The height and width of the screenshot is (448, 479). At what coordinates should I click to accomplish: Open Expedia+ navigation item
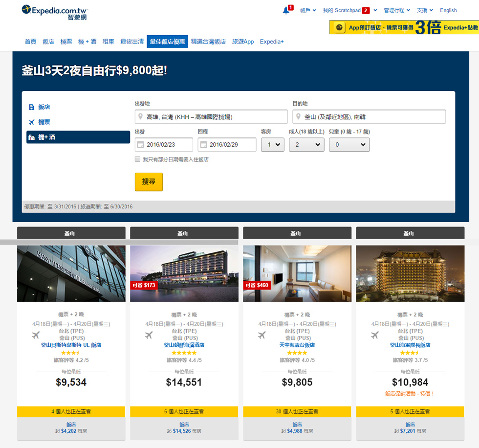click(x=272, y=42)
